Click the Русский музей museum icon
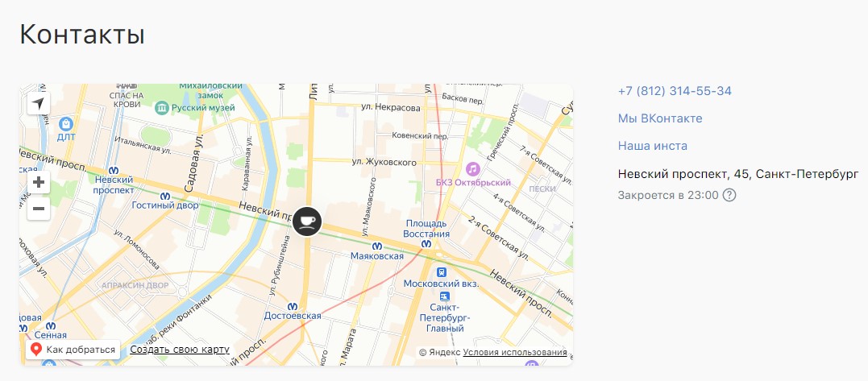Image resolution: width=868 pixels, height=381 pixels. coord(161,107)
